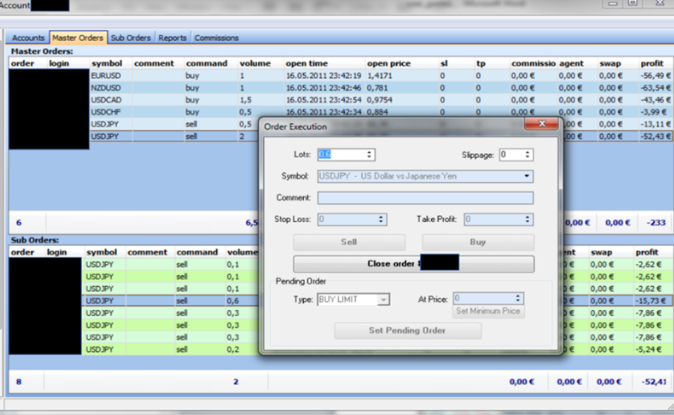Click the Stop Loss spinner arrows
674x415 pixels.
380,219
